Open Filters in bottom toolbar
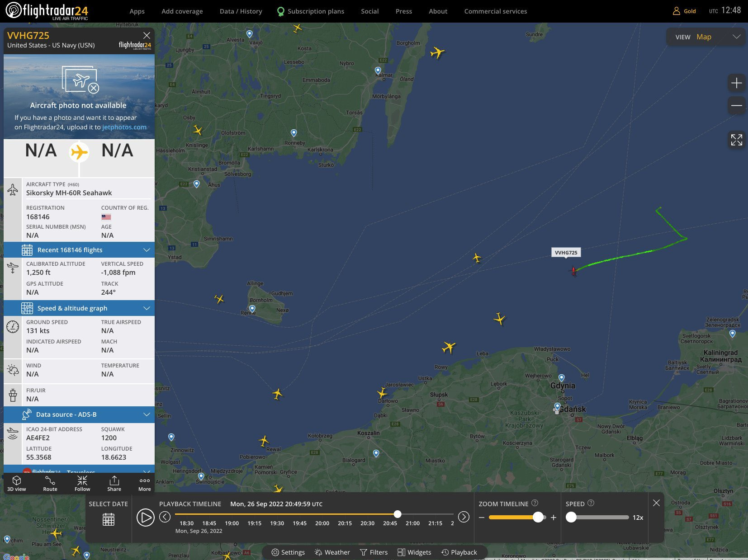 [x=374, y=552]
